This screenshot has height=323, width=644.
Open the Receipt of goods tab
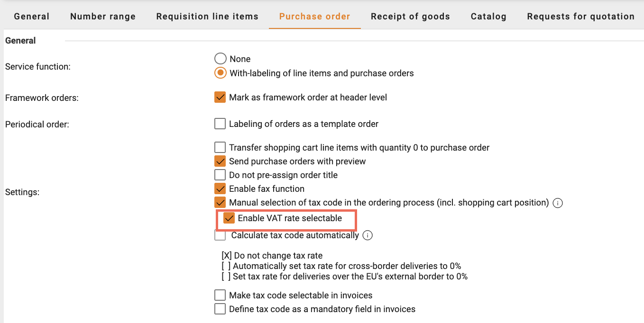(410, 17)
